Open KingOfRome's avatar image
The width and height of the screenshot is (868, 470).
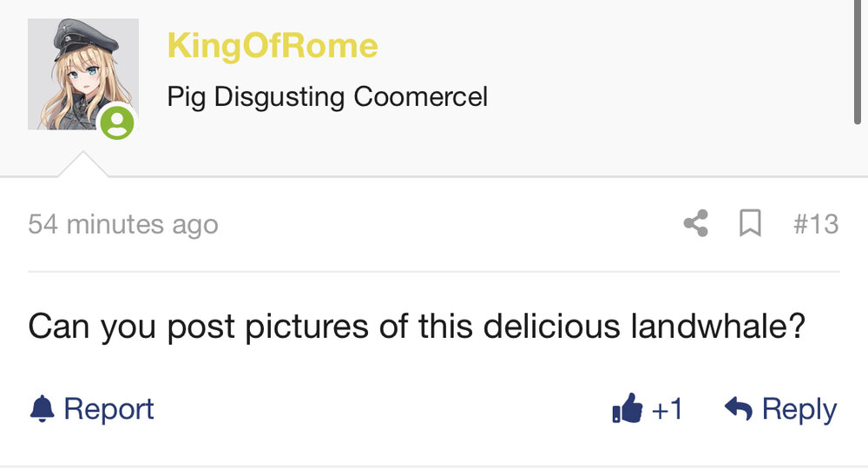tap(83, 74)
